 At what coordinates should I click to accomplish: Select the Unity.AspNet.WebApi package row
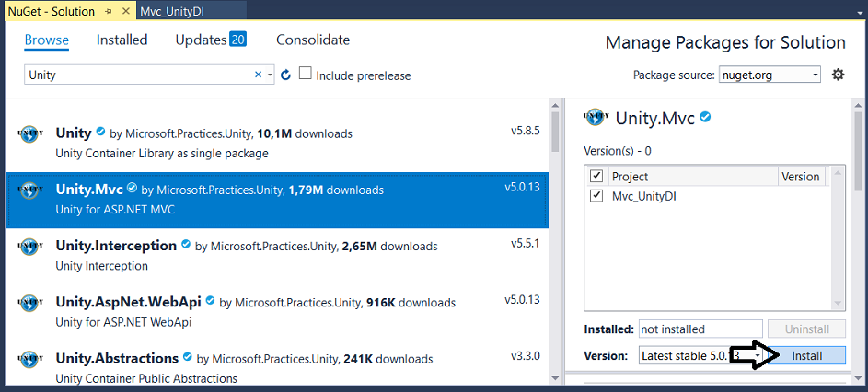[x=277, y=312]
